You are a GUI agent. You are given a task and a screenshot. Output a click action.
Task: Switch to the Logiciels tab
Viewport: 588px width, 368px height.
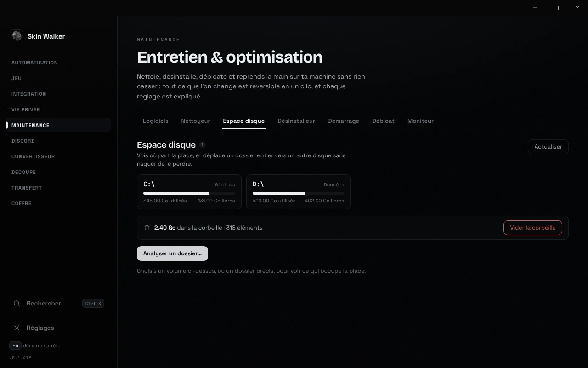[x=156, y=121]
